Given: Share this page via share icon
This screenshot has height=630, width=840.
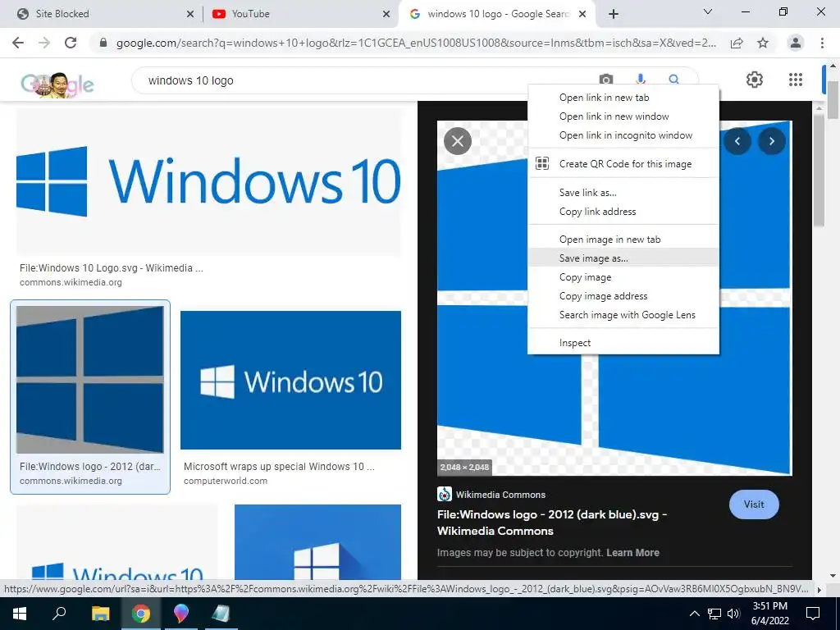Looking at the screenshot, I should [x=737, y=43].
